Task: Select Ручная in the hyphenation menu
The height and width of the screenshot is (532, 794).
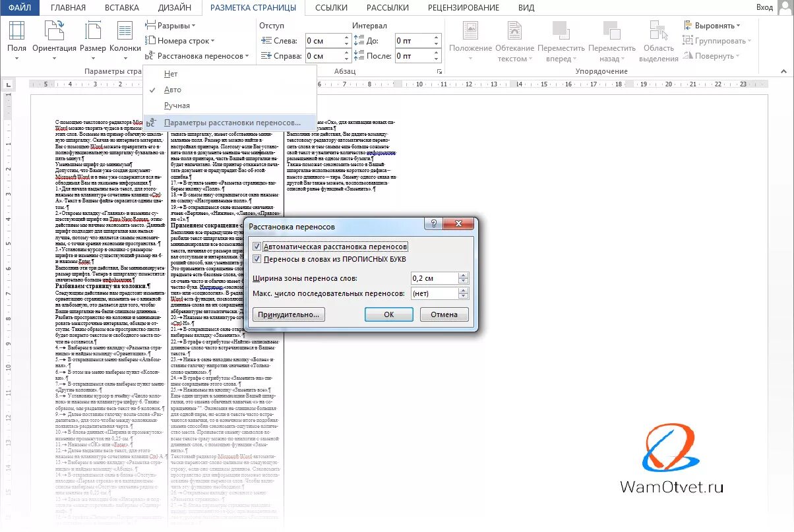Action: coord(230,105)
